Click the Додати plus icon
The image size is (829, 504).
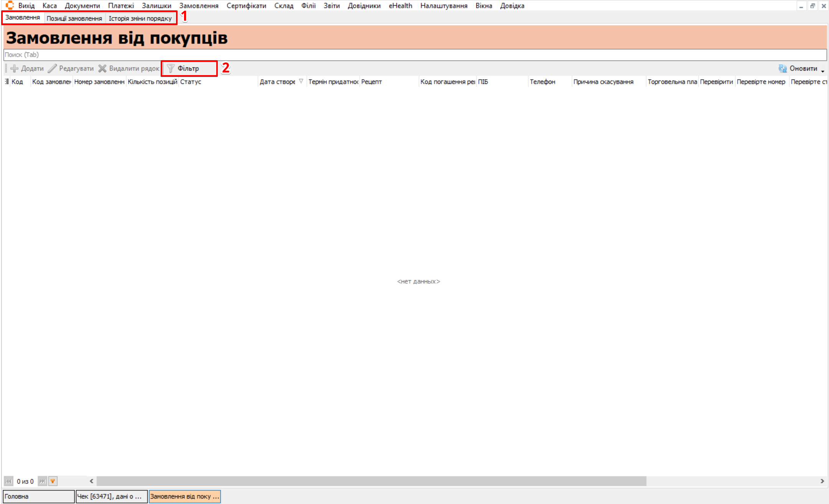tap(15, 68)
